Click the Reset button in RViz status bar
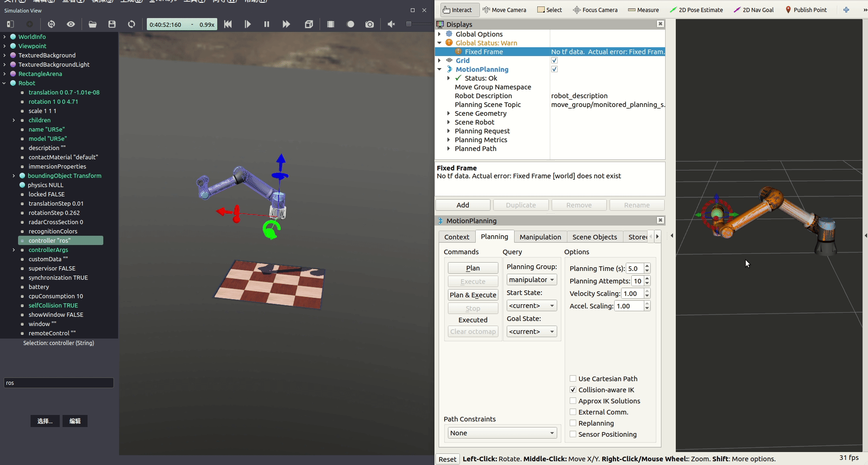868x465 pixels. tap(447, 459)
